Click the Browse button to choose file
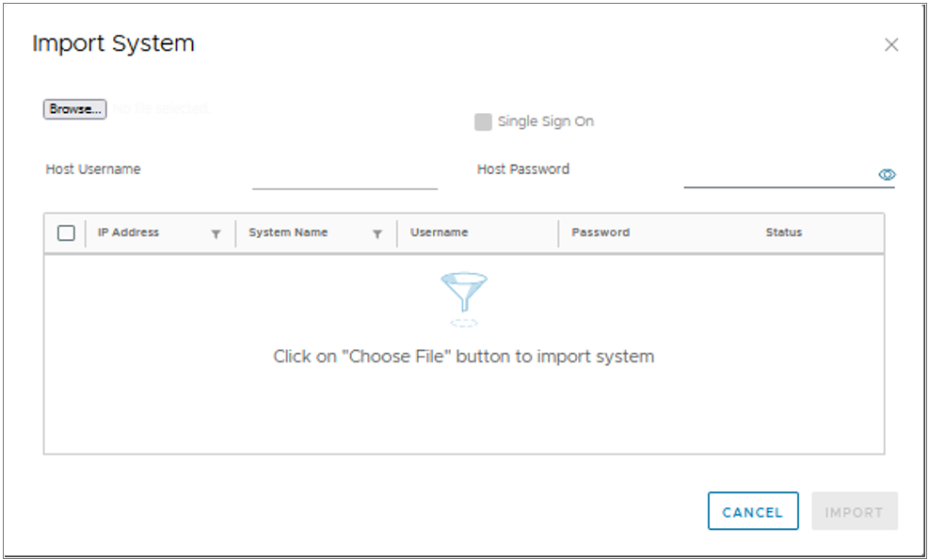Image resolution: width=929 pixels, height=560 pixels. point(74,109)
